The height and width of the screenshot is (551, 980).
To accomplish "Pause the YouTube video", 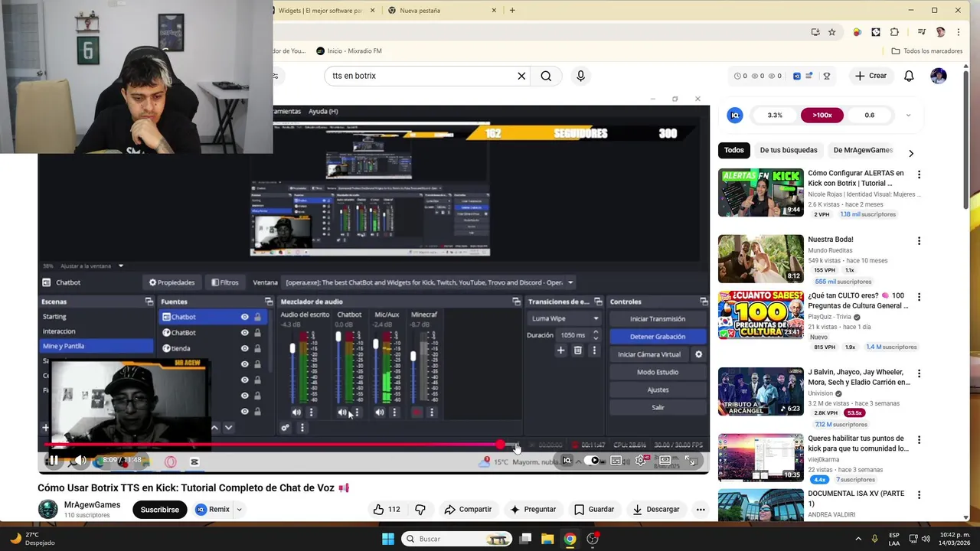I will tap(54, 461).
